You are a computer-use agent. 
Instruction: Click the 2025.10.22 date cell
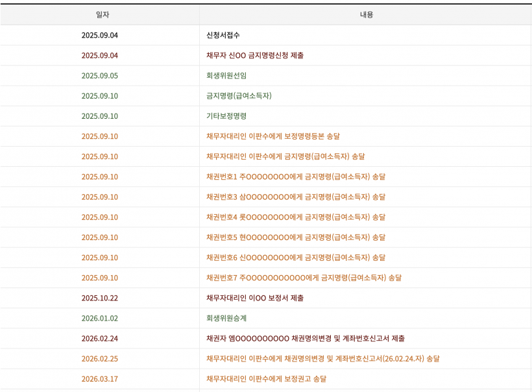point(100,298)
